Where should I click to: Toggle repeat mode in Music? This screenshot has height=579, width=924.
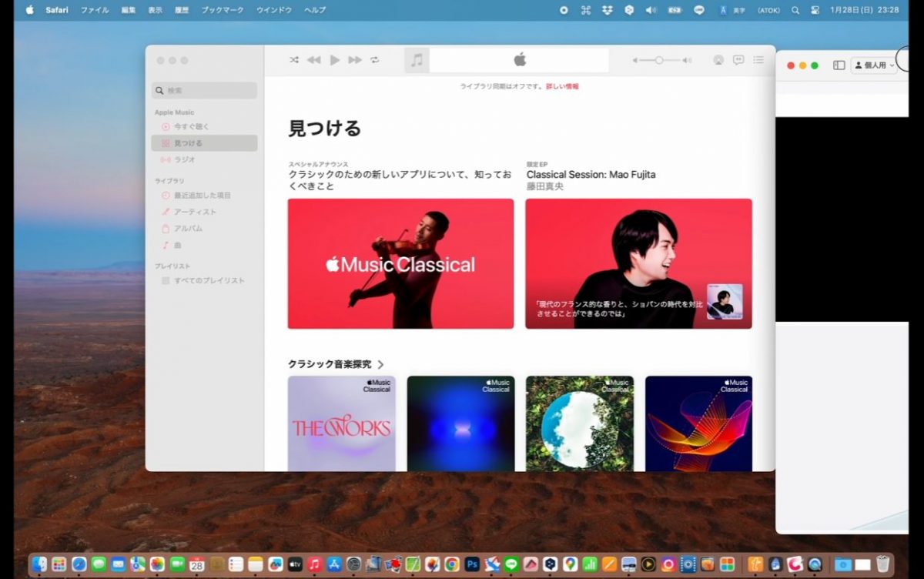coord(375,60)
